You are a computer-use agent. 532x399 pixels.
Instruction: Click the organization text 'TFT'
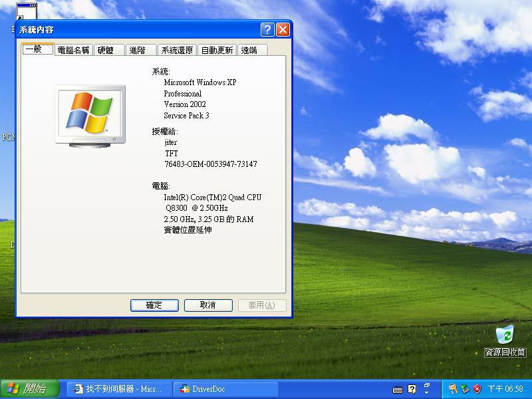click(x=172, y=154)
